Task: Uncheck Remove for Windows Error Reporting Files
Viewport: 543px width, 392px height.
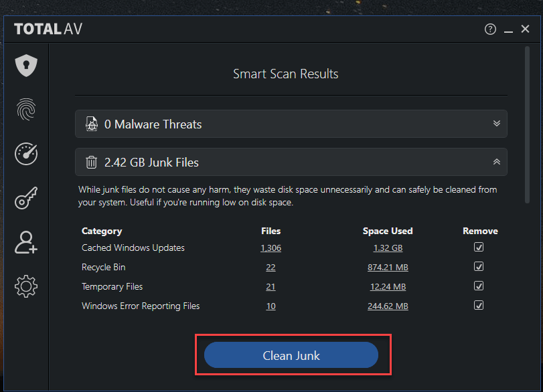Action: pyautogui.click(x=479, y=305)
